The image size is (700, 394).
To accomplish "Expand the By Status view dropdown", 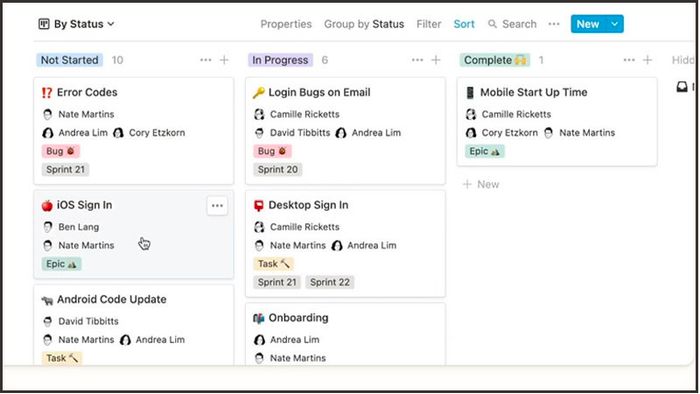I will tap(76, 24).
